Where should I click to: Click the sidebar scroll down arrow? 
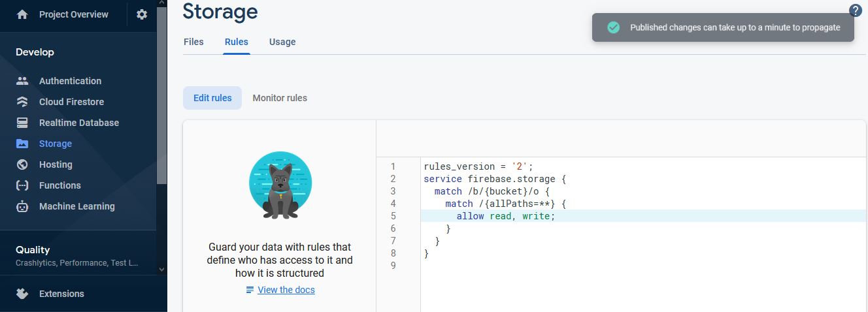tap(161, 268)
